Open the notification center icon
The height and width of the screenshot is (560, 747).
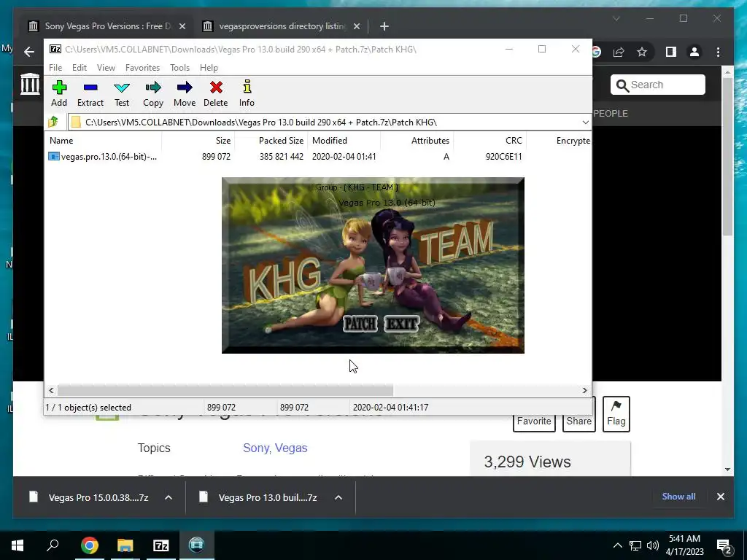pos(724,545)
